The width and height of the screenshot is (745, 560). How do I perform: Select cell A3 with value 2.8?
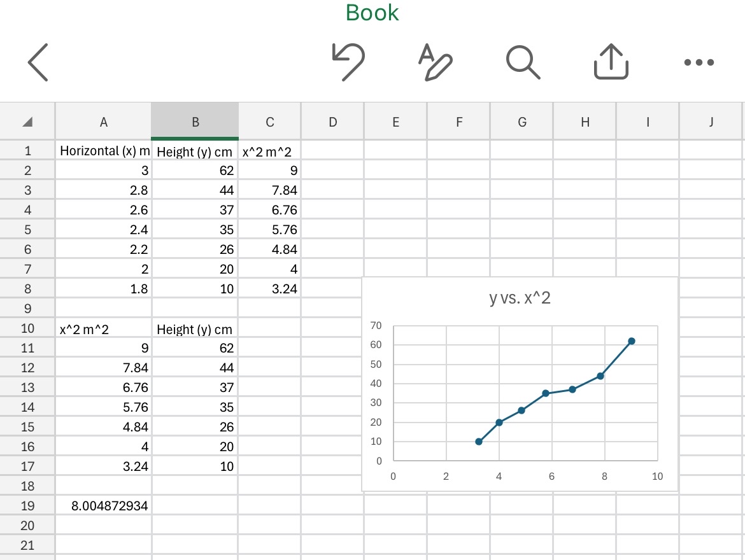pyautogui.click(x=104, y=190)
